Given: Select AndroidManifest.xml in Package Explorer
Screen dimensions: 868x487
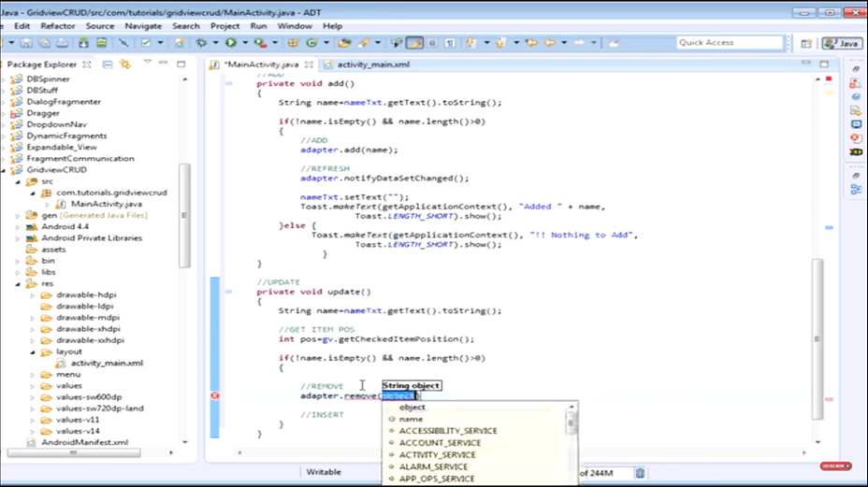Looking at the screenshot, I should 85,442.
